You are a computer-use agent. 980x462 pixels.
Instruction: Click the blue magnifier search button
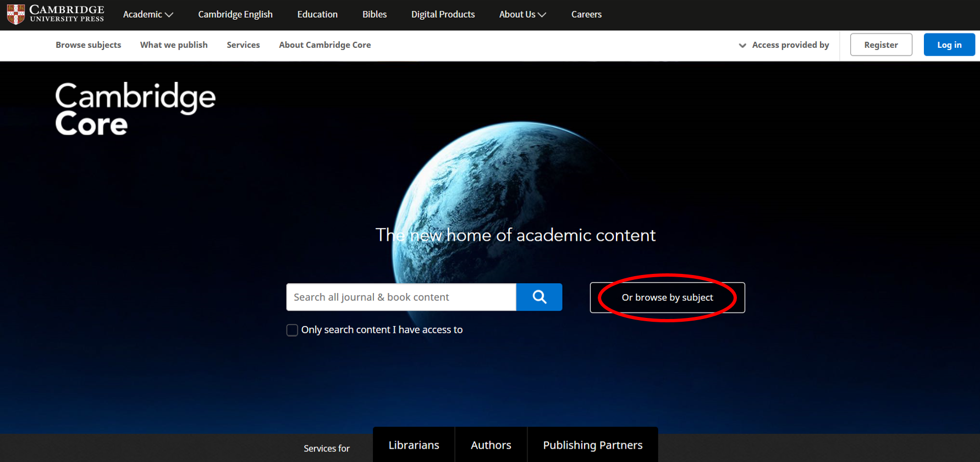click(539, 297)
